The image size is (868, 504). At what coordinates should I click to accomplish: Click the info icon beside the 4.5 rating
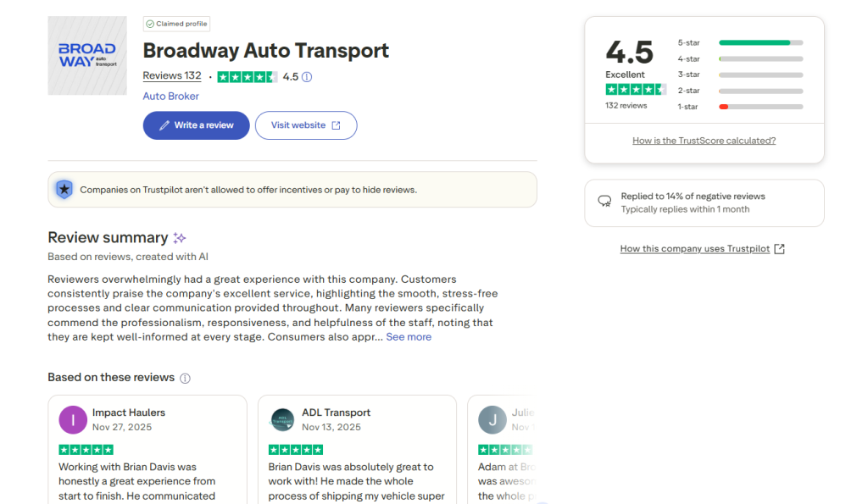point(309,76)
